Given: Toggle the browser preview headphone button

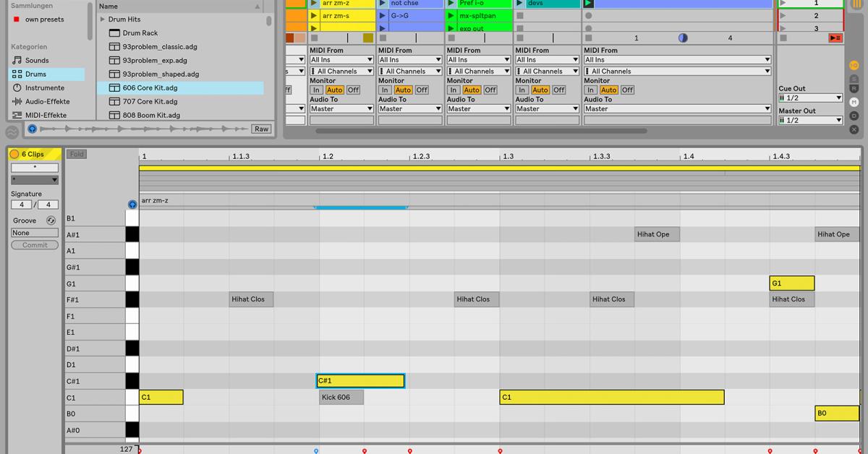Looking at the screenshot, I should (x=32, y=129).
